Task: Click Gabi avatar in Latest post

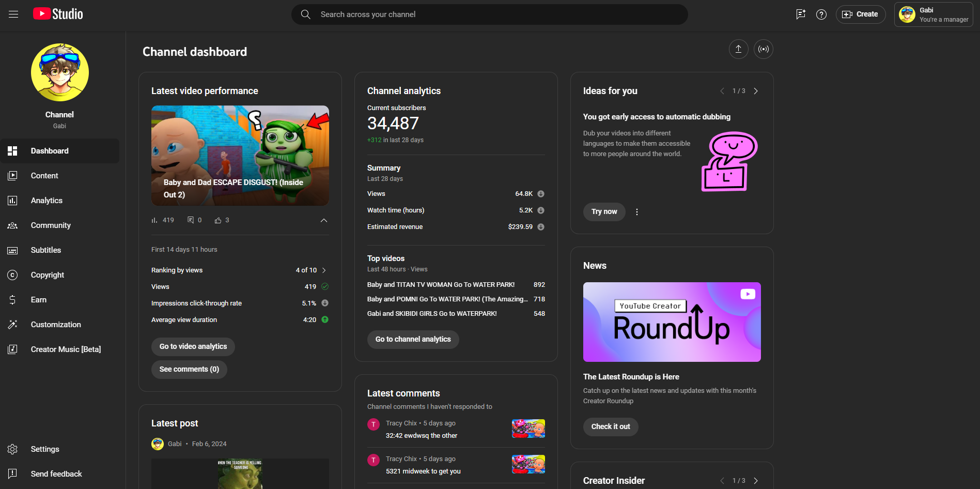Action: pos(158,444)
